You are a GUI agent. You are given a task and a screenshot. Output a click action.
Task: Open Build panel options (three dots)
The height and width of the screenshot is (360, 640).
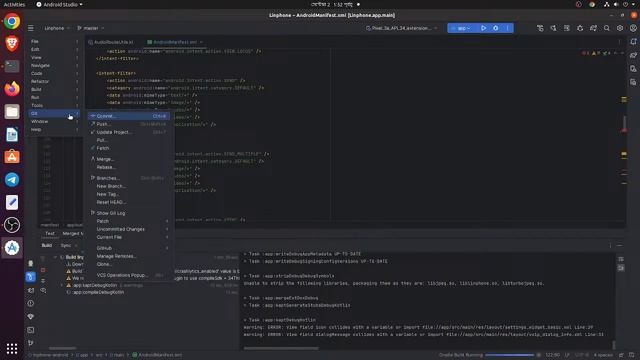(x=610, y=245)
